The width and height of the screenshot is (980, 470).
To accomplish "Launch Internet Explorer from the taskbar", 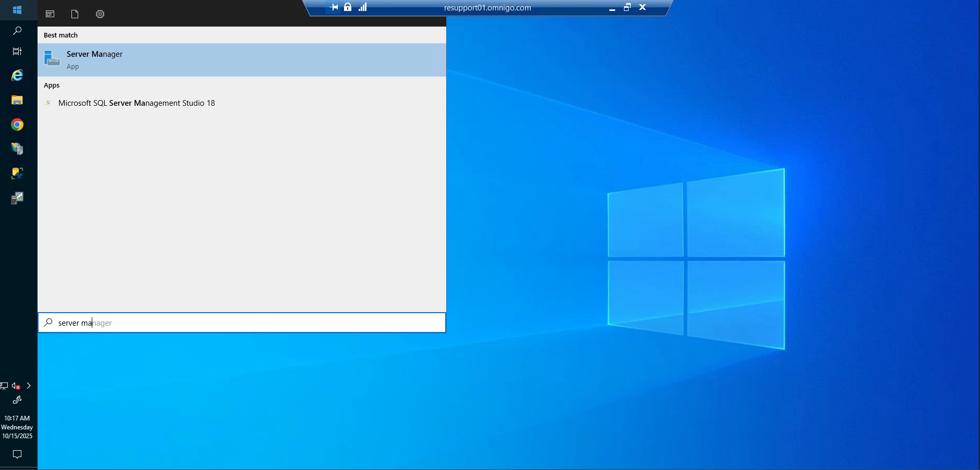I will point(17,76).
